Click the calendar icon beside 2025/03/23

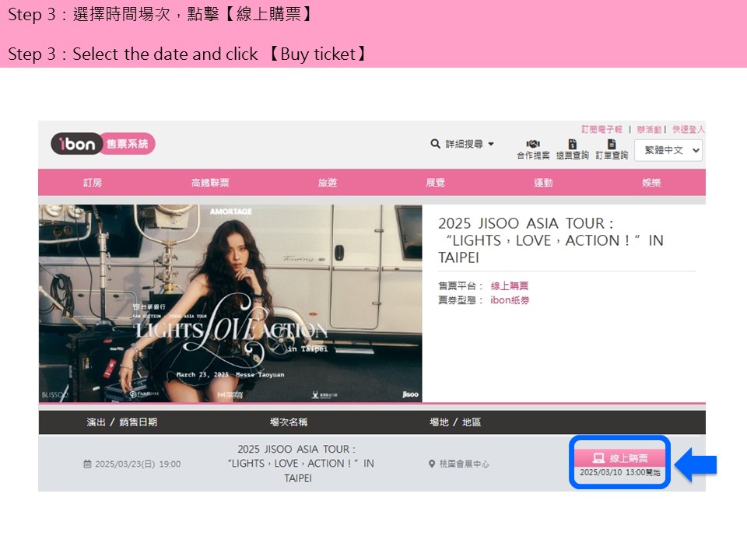point(87,464)
